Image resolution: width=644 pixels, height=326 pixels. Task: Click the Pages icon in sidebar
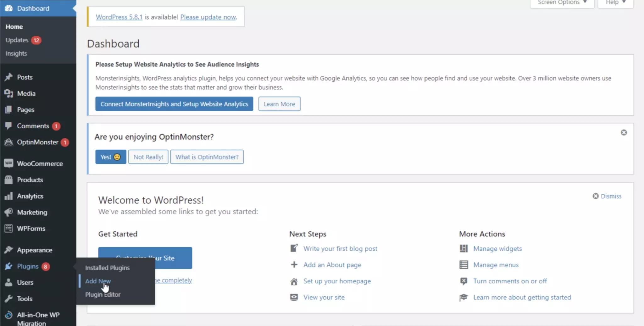(9, 110)
